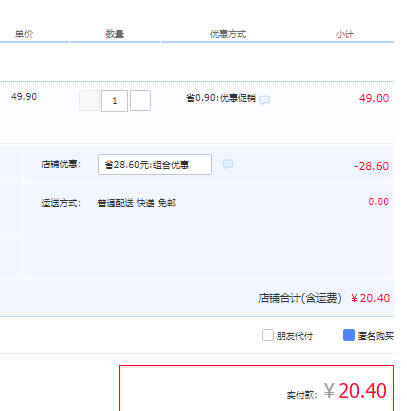
Task: Click the 朋友代付 label text
Action: coord(295,336)
